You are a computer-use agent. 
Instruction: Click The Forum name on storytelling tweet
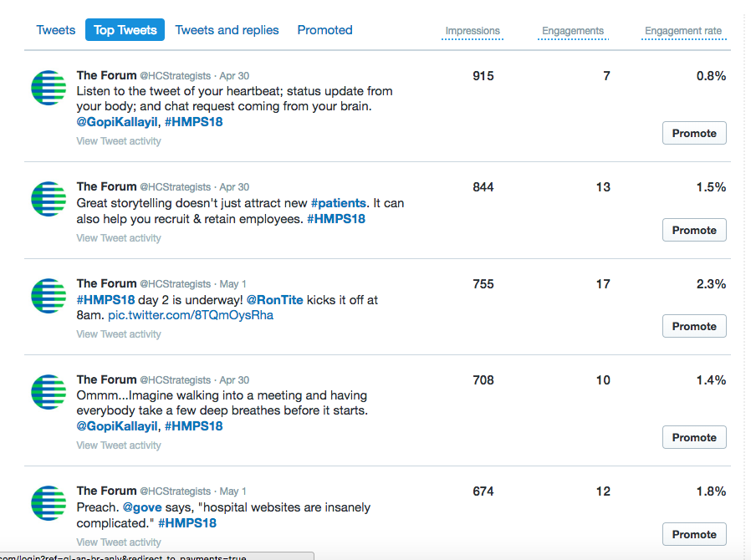click(x=106, y=186)
